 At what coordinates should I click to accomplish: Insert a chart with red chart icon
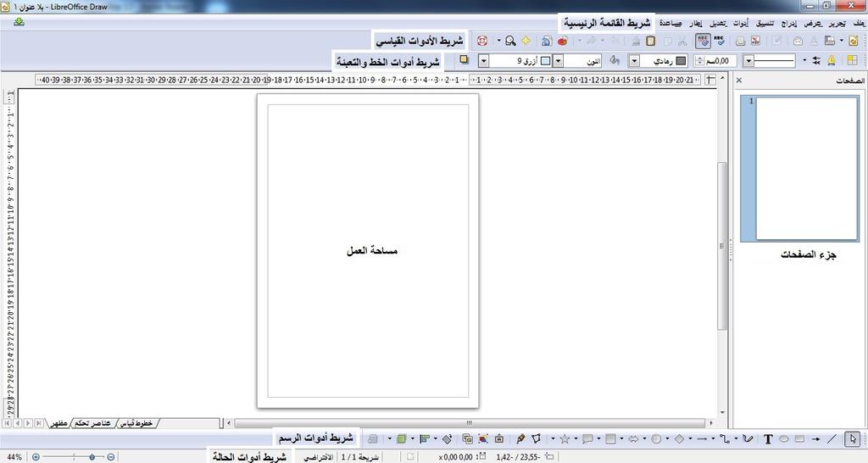[x=563, y=41]
